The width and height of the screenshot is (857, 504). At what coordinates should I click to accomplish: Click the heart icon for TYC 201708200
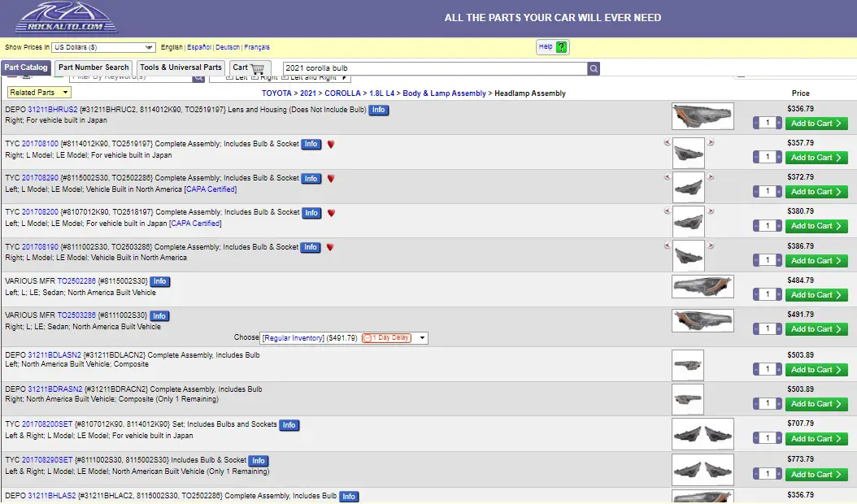coord(331,213)
